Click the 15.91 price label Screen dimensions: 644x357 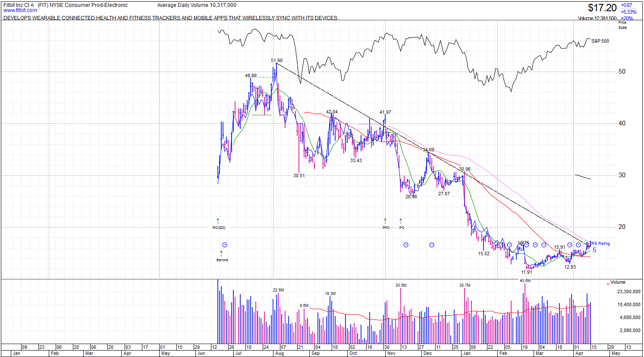[x=559, y=247]
